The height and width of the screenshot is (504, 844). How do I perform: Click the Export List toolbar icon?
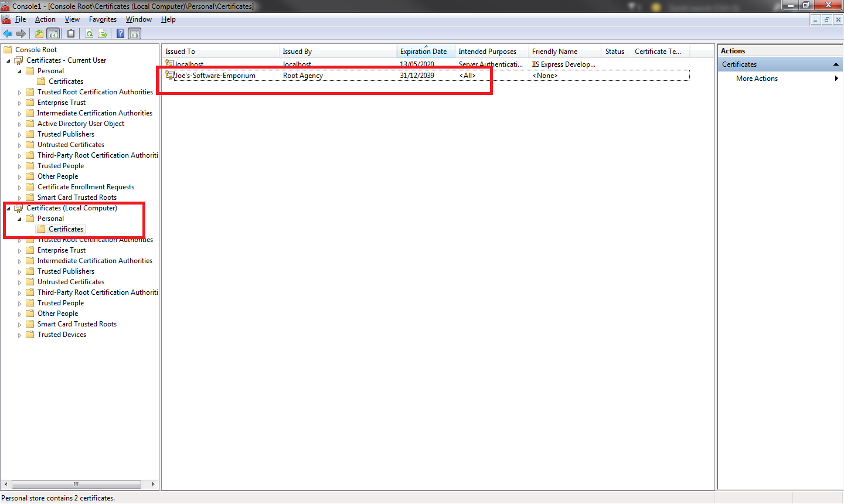click(x=103, y=33)
